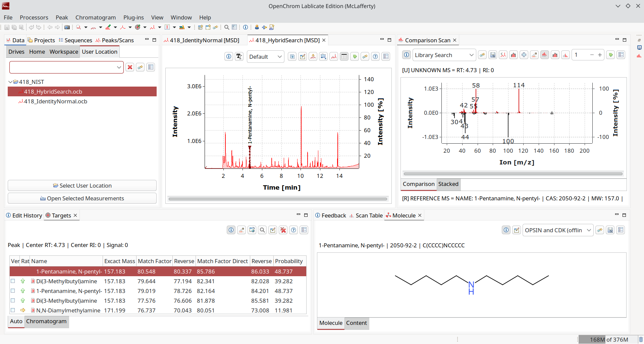The image size is (644, 344).
Task: Open the Library Search dropdown
Action: click(x=444, y=55)
